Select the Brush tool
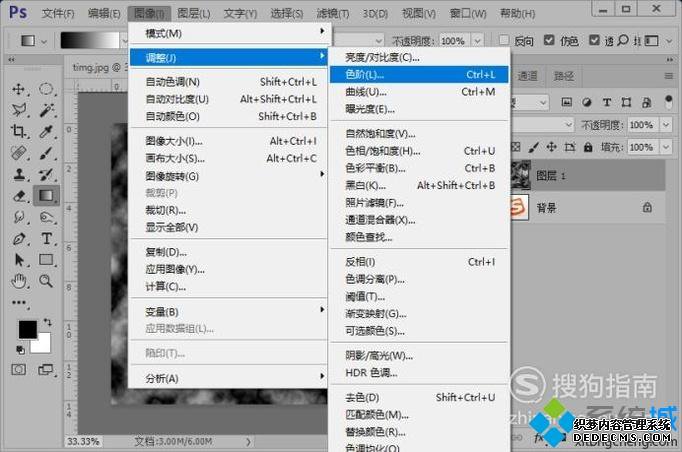682x452 pixels. coord(46,153)
